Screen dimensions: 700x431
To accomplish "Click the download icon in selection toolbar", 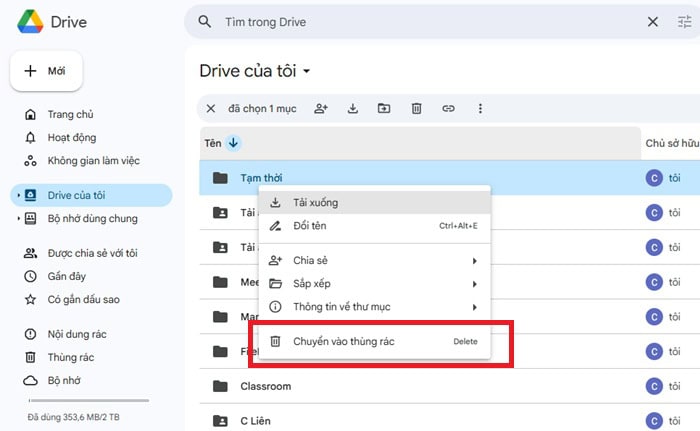I will [352, 108].
